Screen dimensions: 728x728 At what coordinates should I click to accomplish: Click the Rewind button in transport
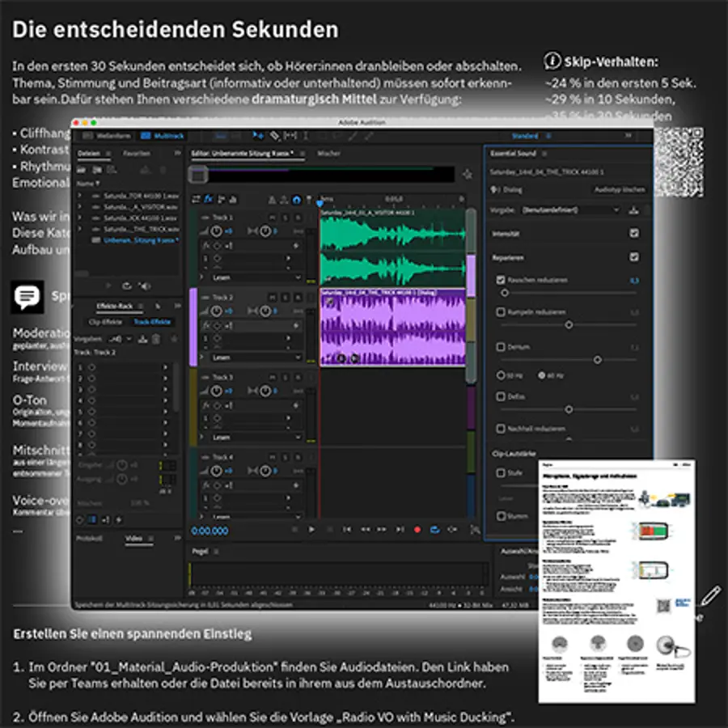pos(366,529)
